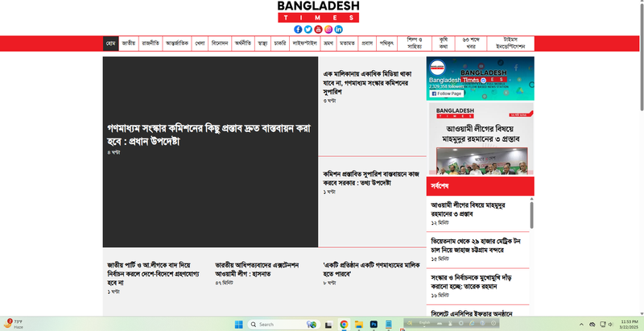Click the ৮ ঘণ্টা timestamp under গণমাধ্যমের মালিক story

point(329,283)
